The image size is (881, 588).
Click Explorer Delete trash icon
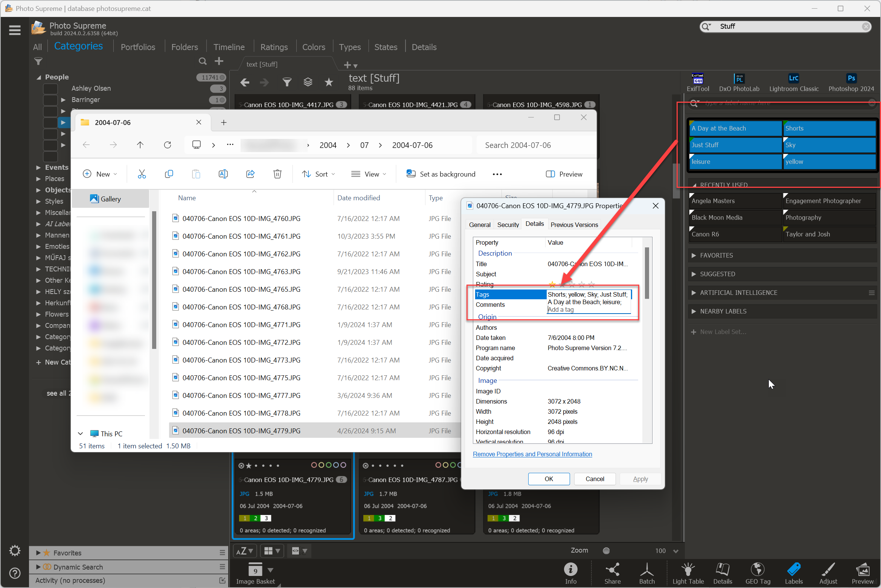point(277,174)
